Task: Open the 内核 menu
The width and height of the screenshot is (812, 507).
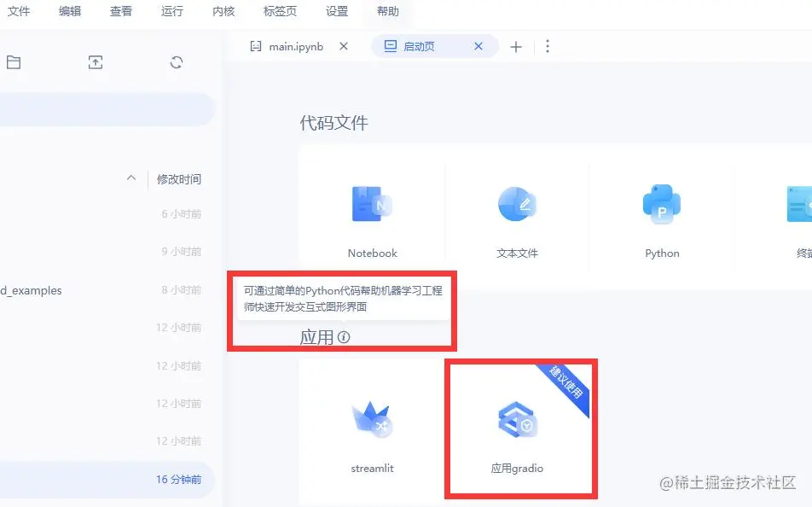Action: (x=223, y=11)
